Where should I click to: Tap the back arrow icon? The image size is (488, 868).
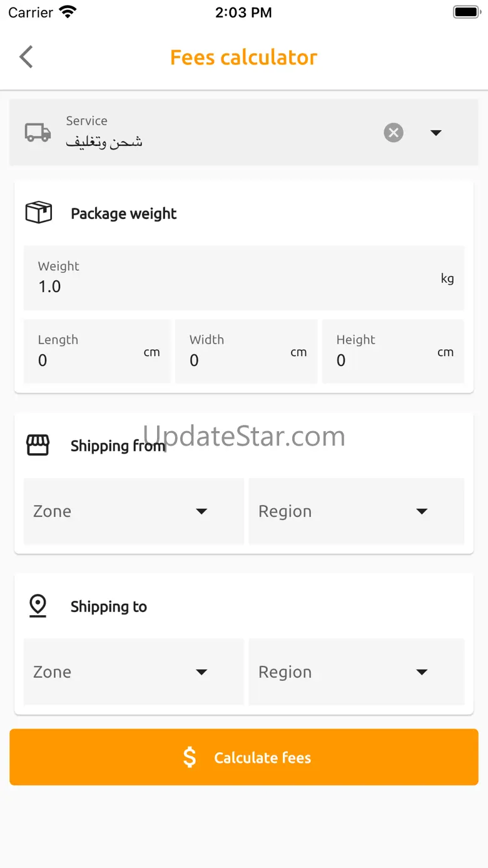tap(26, 57)
